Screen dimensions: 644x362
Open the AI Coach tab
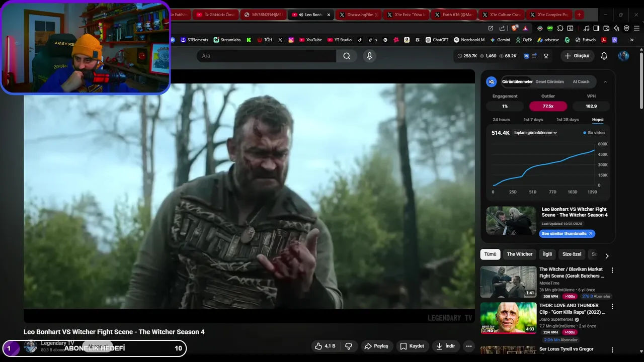[x=581, y=81]
